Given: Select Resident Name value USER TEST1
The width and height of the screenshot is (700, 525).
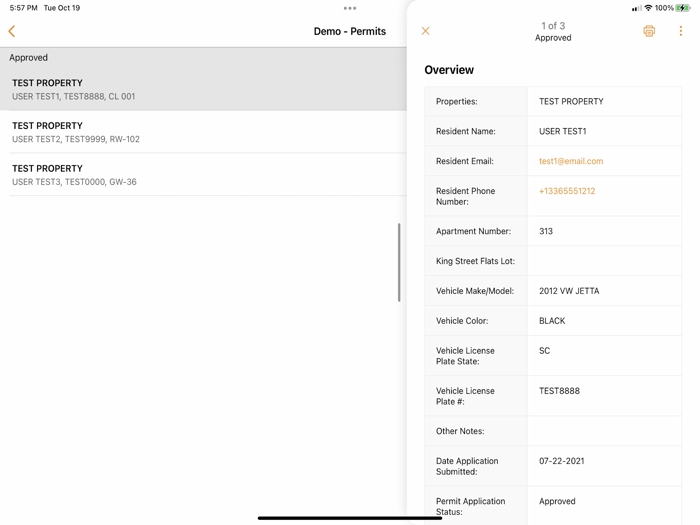Looking at the screenshot, I should pyautogui.click(x=562, y=131).
